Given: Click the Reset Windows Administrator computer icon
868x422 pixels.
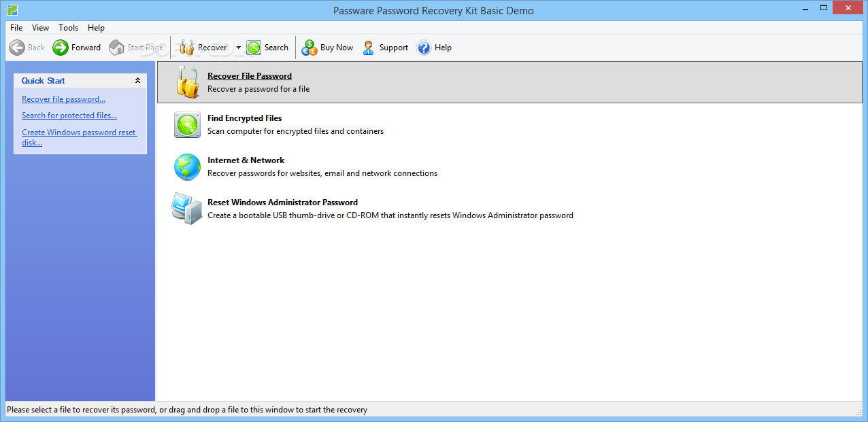Looking at the screenshot, I should tap(187, 209).
